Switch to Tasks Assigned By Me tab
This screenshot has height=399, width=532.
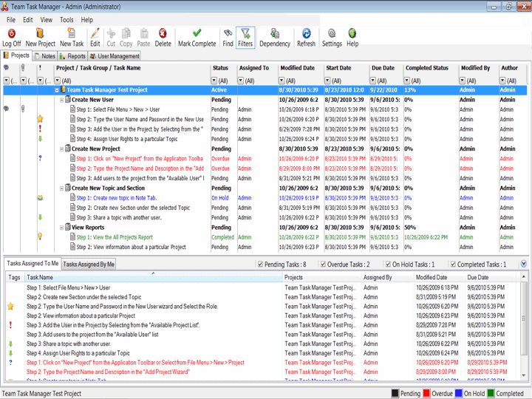pos(89,264)
